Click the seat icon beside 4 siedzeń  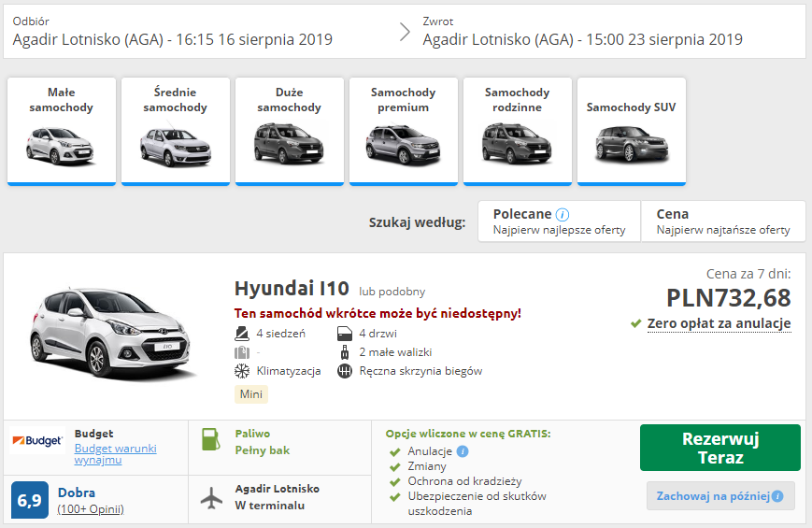242,334
